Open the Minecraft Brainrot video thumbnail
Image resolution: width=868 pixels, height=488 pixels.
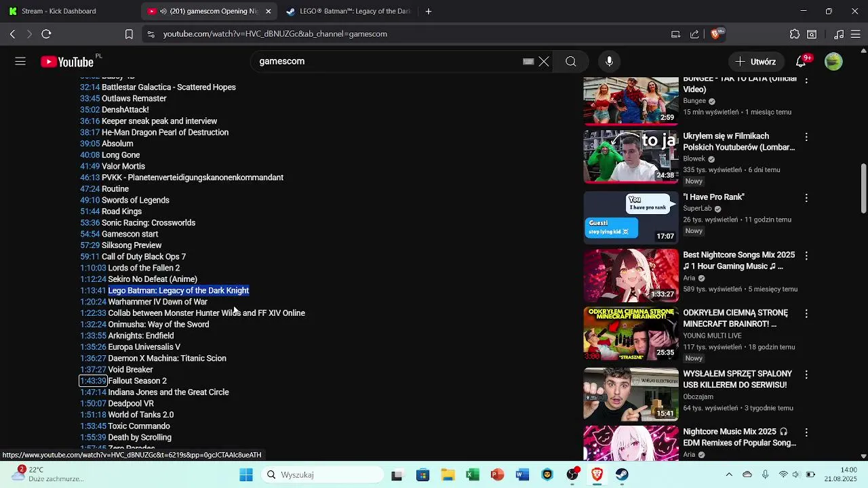631,333
